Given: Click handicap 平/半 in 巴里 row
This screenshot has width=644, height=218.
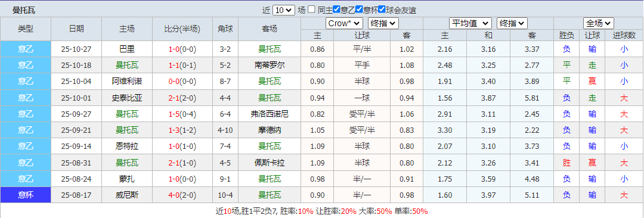Looking at the screenshot, I should [363, 49].
